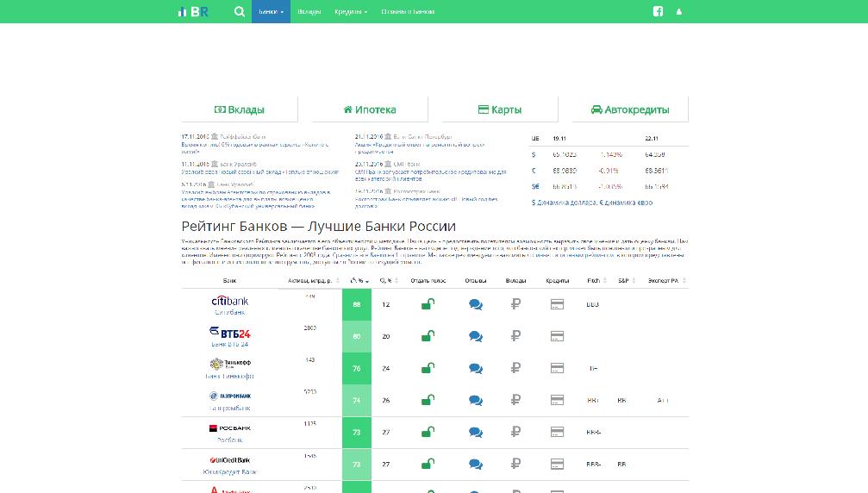
Task: View Тинькофф deposits ruble icon
Action: coord(515,368)
